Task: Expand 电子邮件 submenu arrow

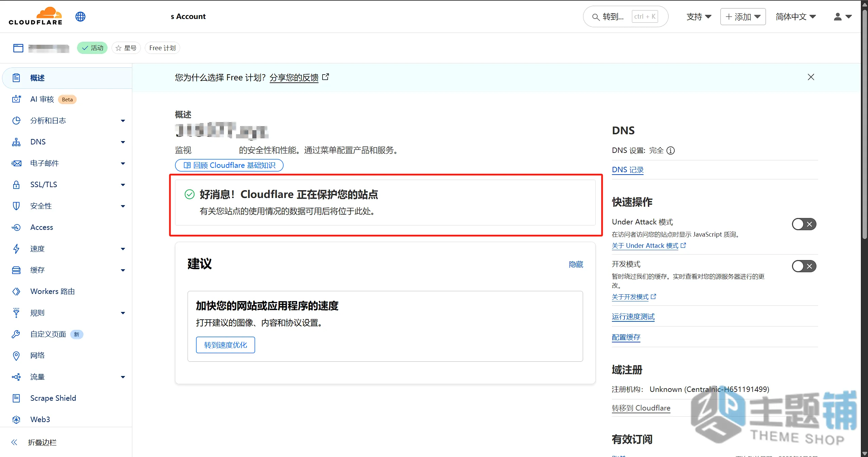Action: [x=123, y=163]
